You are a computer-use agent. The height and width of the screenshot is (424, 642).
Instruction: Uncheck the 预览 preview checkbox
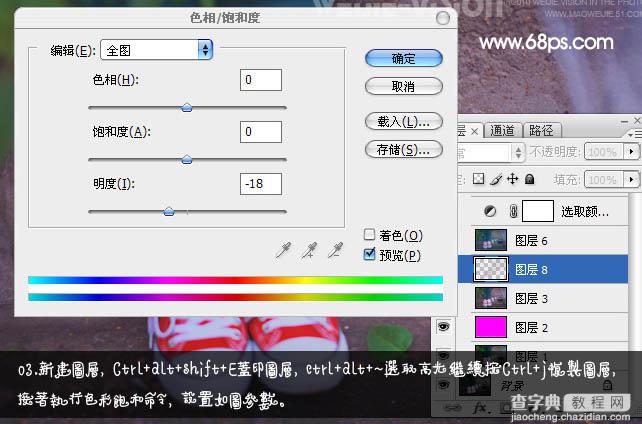coord(369,255)
